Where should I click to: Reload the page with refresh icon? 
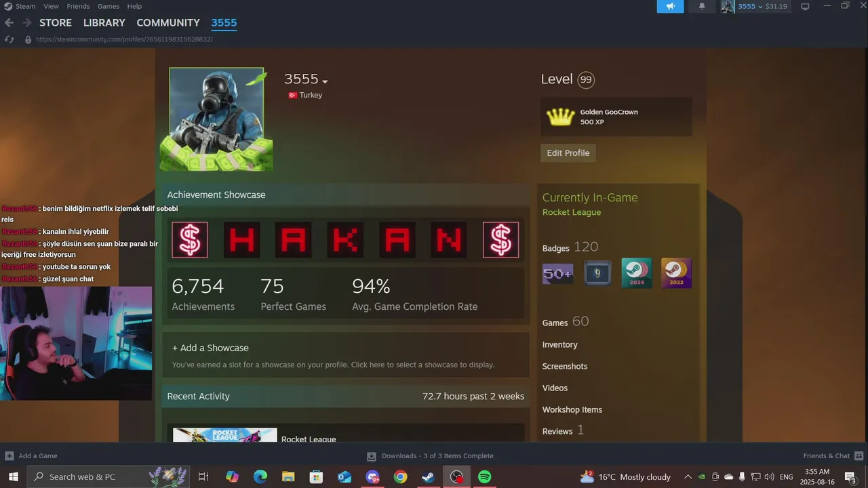9,39
